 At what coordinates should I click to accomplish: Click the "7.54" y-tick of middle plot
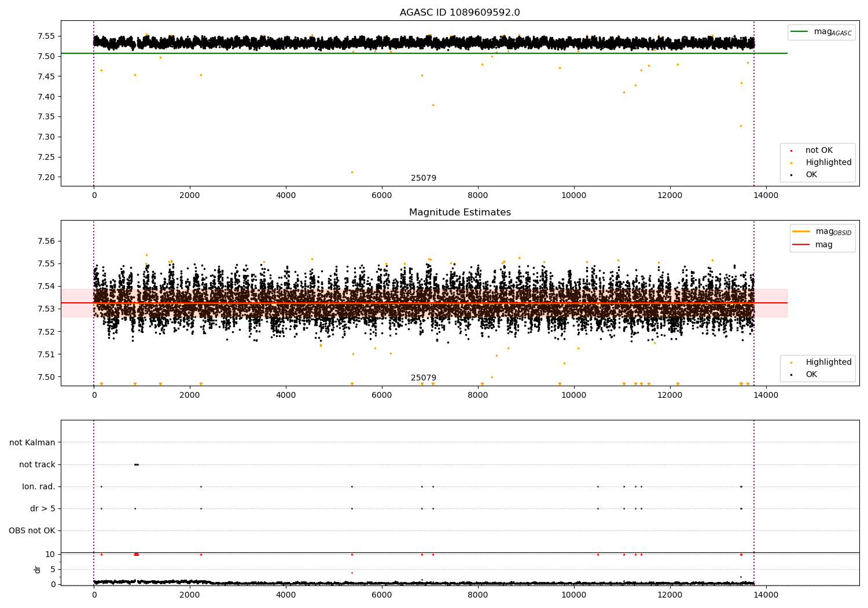pos(46,286)
